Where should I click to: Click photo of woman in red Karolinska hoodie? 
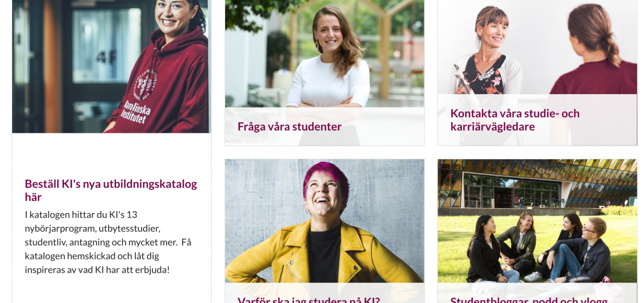coord(111,66)
